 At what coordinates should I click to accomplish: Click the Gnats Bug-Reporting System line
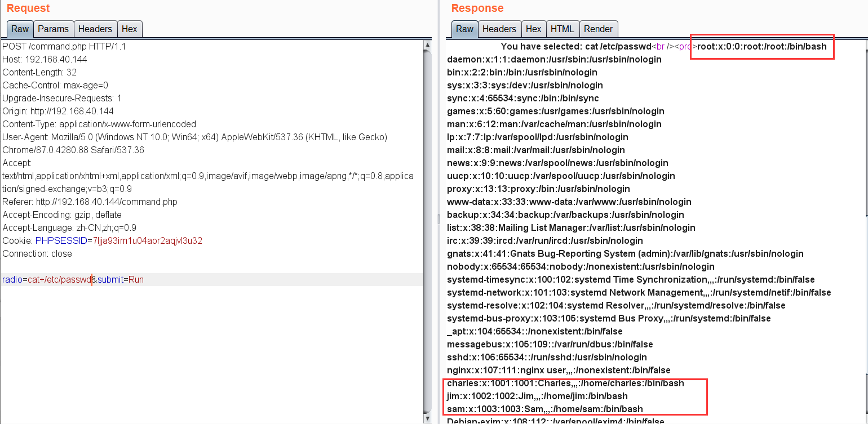[x=625, y=253]
